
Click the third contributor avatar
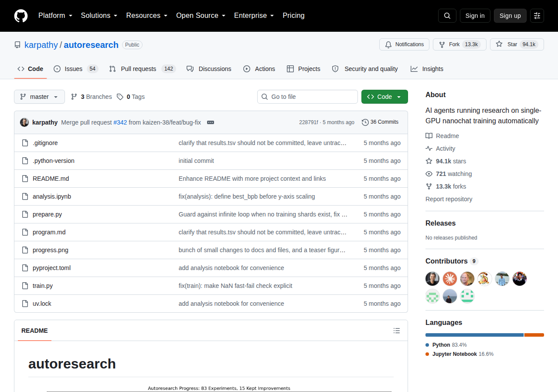point(467,279)
